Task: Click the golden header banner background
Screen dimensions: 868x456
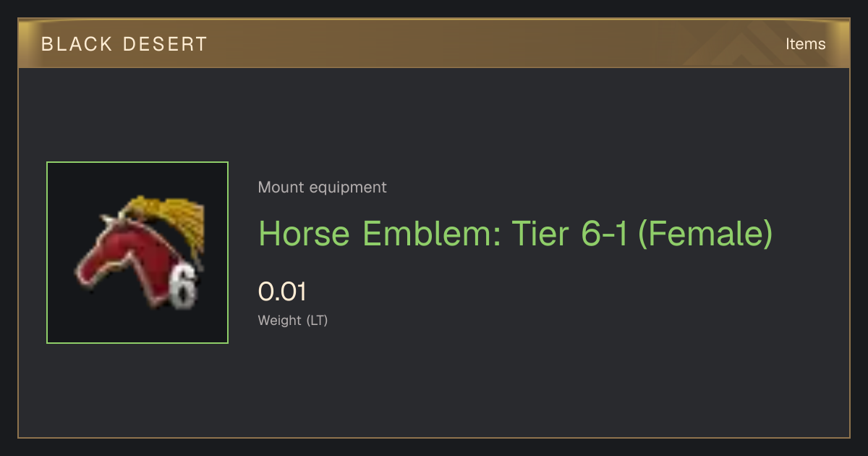Action: [434, 43]
